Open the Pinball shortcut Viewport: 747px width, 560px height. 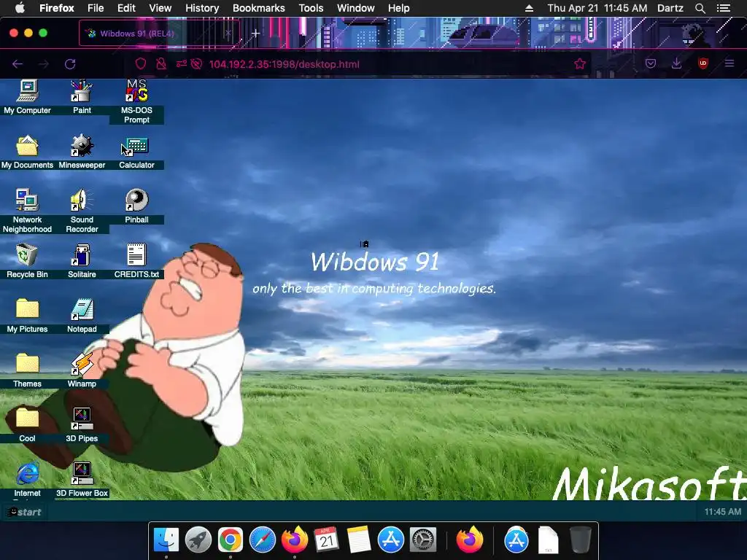tap(136, 206)
